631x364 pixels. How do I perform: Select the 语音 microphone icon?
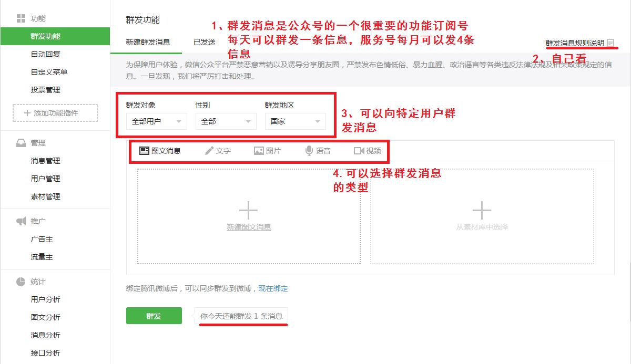click(x=309, y=151)
